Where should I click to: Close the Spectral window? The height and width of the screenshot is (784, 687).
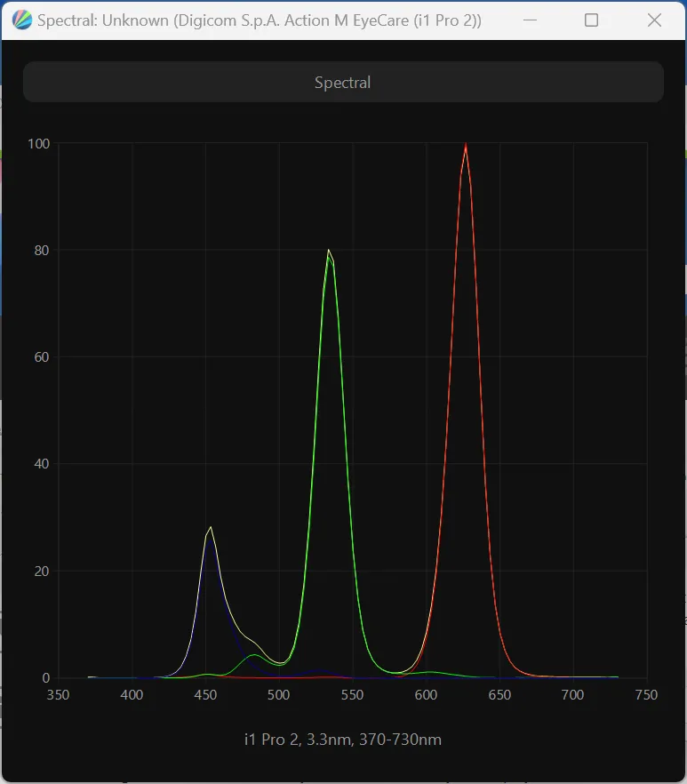tap(654, 20)
